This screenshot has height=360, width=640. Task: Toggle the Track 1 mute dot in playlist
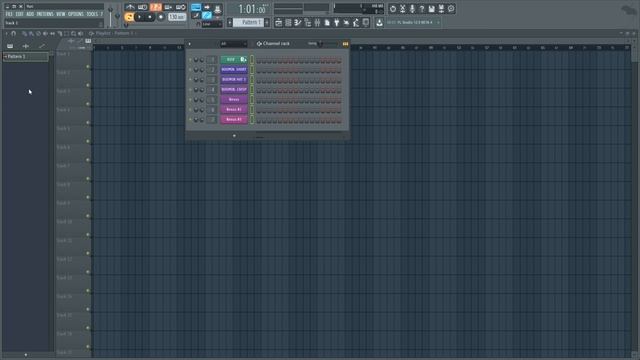click(x=88, y=67)
